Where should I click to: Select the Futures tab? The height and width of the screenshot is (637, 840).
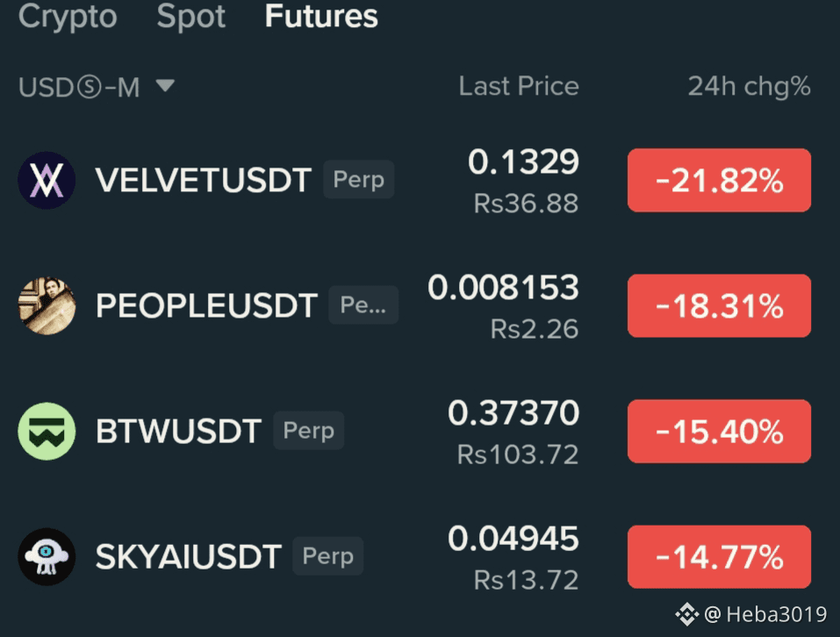coord(321,16)
